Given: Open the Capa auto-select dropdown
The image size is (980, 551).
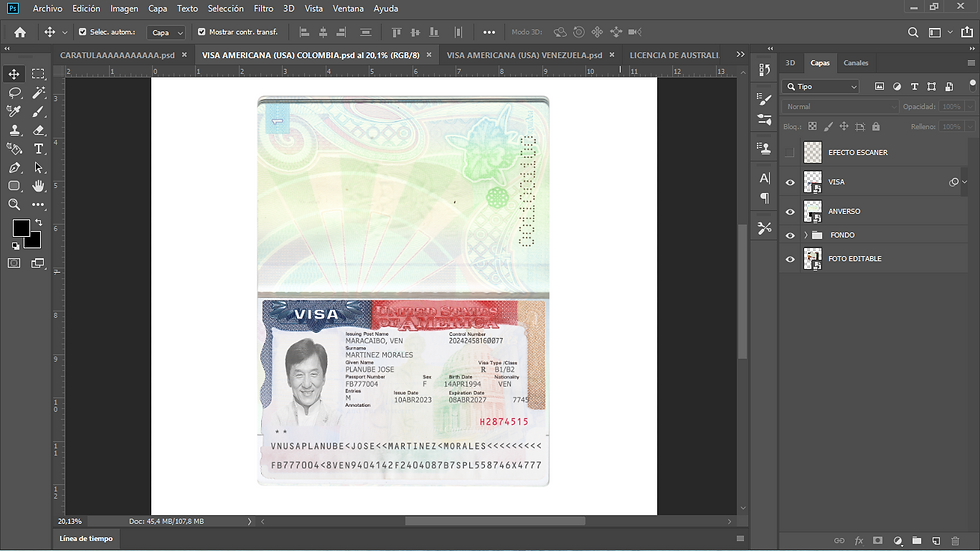Looking at the screenshot, I should pyautogui.click(x=166, y=32).
